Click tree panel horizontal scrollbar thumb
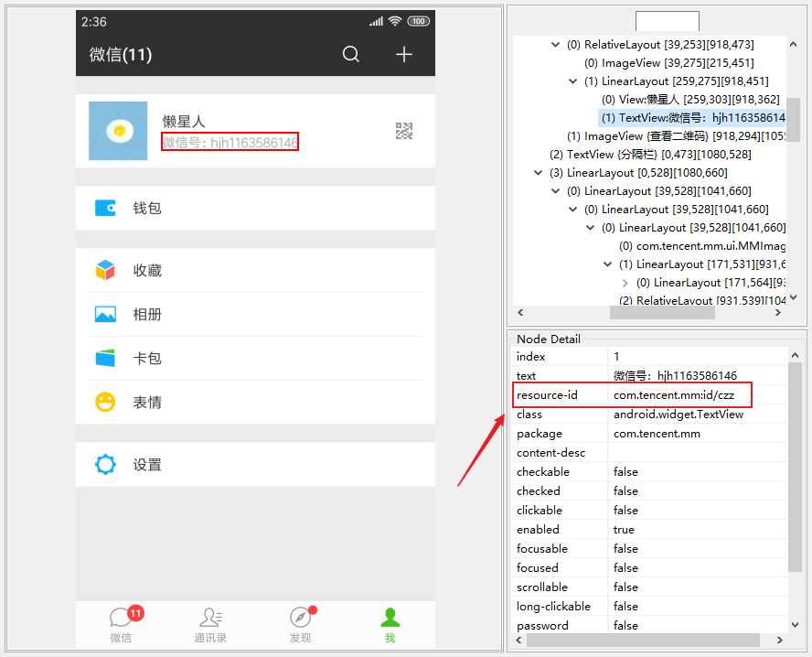812x657 pixels. coord(662,312)
